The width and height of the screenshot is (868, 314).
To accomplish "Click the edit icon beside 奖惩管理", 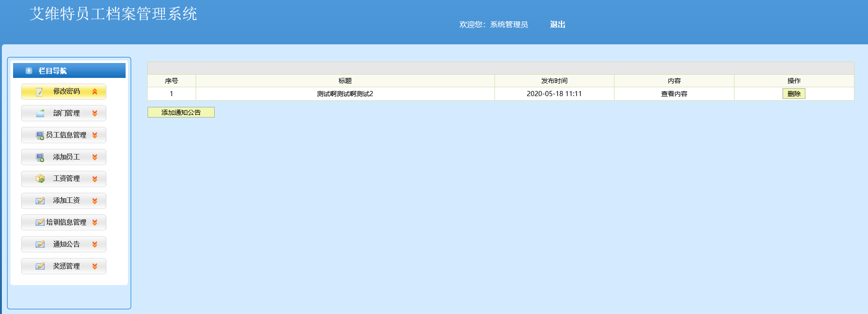I will (40, 266).
